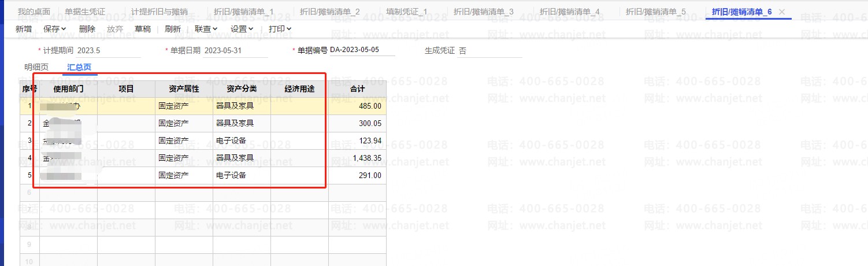Click the 放弃 toolbar button

[x=115, y=28]
